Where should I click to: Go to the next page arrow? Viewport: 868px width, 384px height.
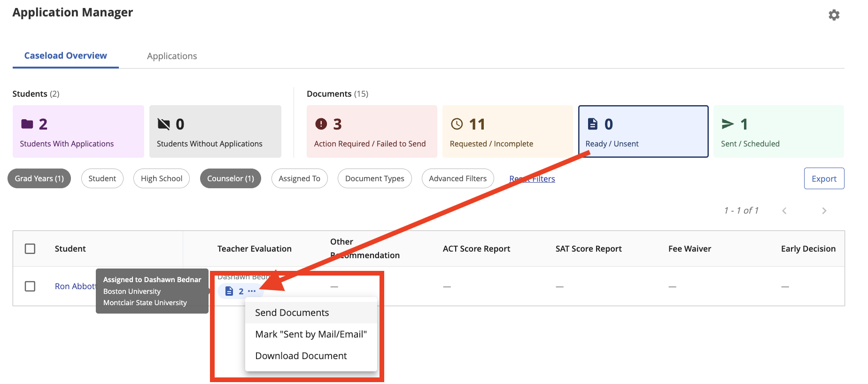click(x=824, y=211)
